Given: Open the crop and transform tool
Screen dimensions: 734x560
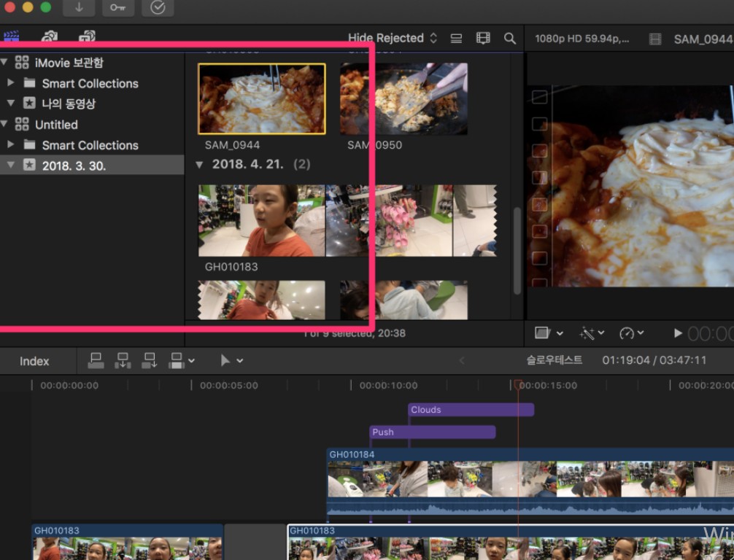Looking at the screenshot, I should (542, 332).
